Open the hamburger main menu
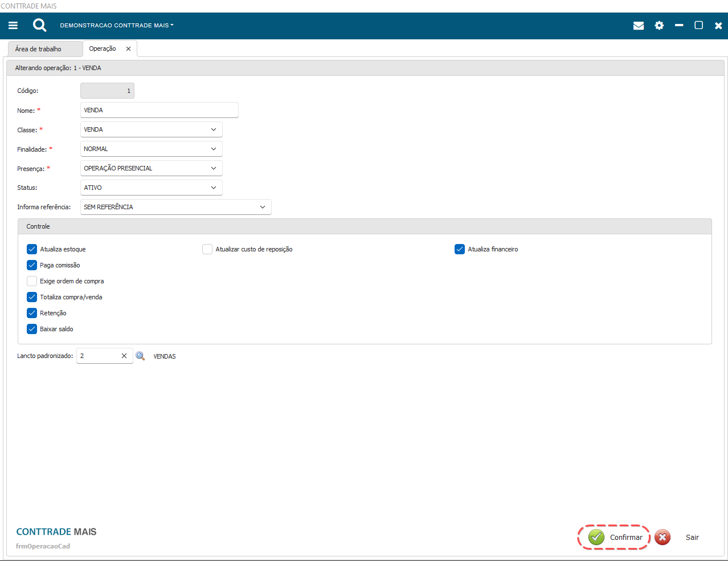Viewport: 728px width, 561px height. coord(13,25)
